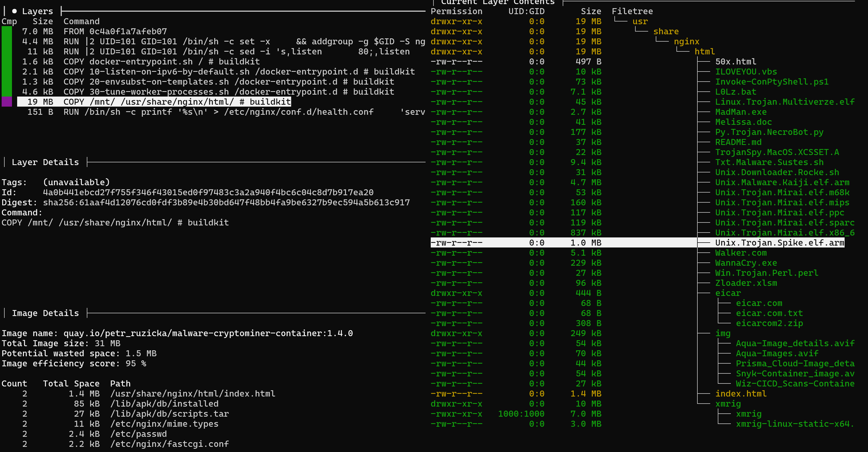Select Invoke-ConPtyShell.ps1 file

coord(772,82)
